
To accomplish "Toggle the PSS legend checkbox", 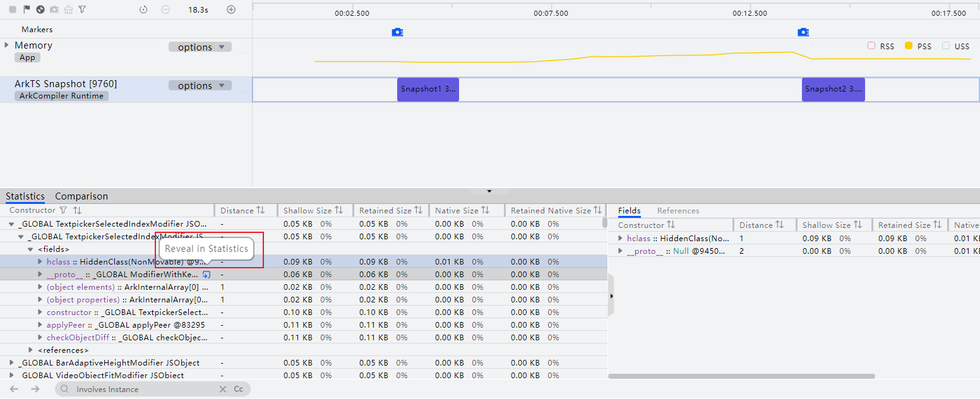I will pos(909,46).
